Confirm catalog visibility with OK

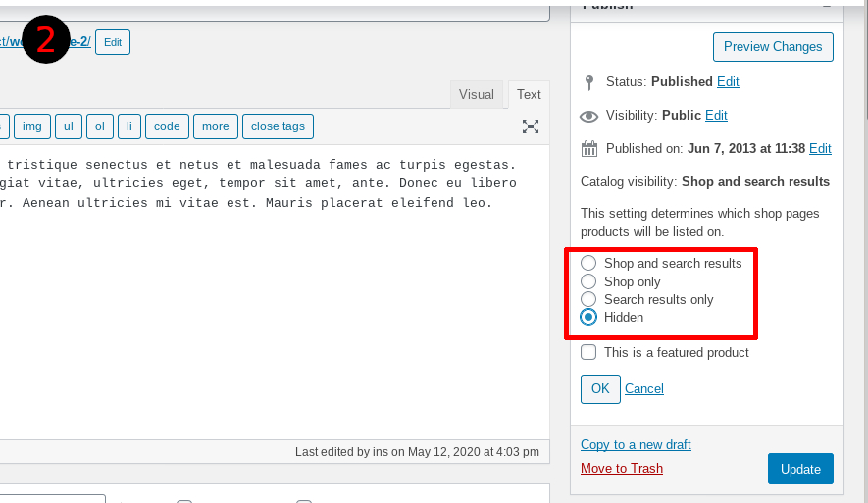click(600, 389)
